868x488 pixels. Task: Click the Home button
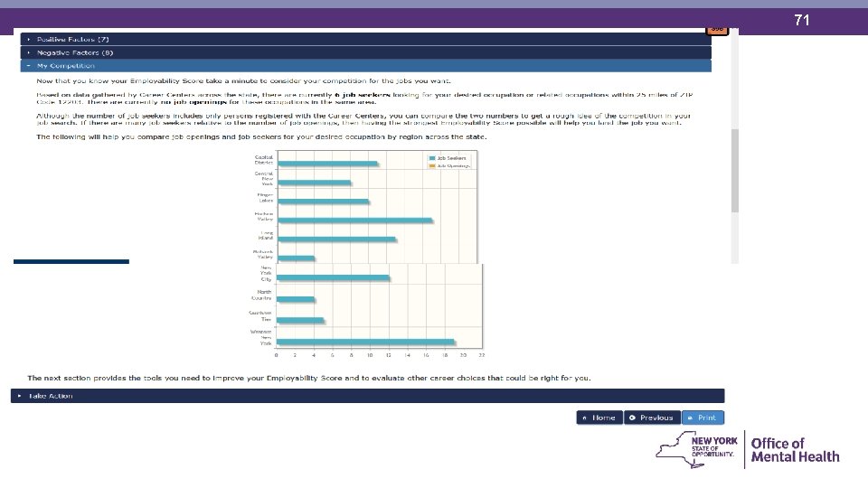tap(599, 418)
